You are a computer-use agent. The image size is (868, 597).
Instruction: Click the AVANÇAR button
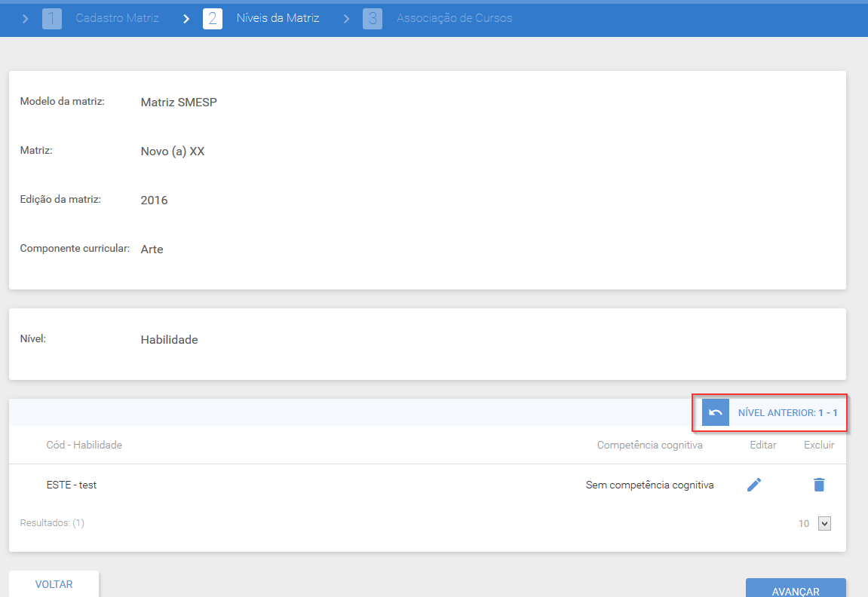pos(796,589)
